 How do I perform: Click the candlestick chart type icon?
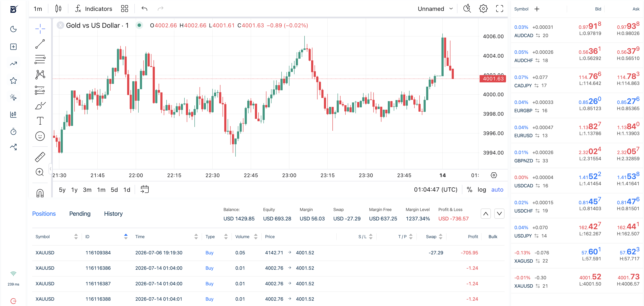tap(58, 9)
